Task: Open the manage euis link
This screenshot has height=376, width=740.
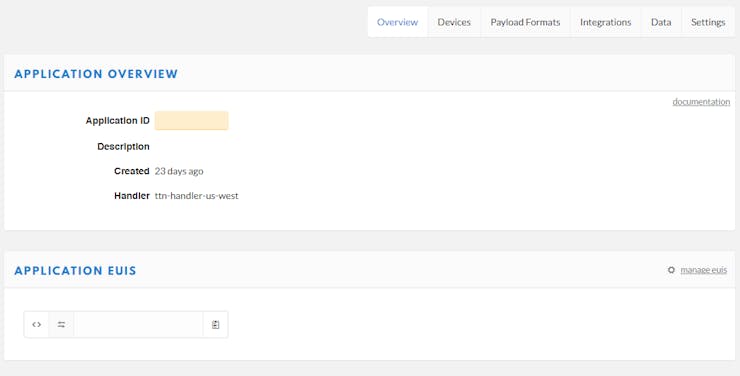Action: pos(704,270)
